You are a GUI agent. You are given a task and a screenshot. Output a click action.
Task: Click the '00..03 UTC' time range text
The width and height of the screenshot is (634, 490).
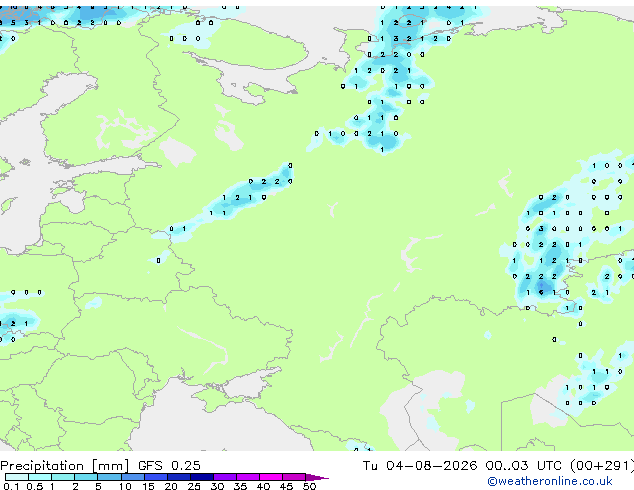tap(524, 465)
